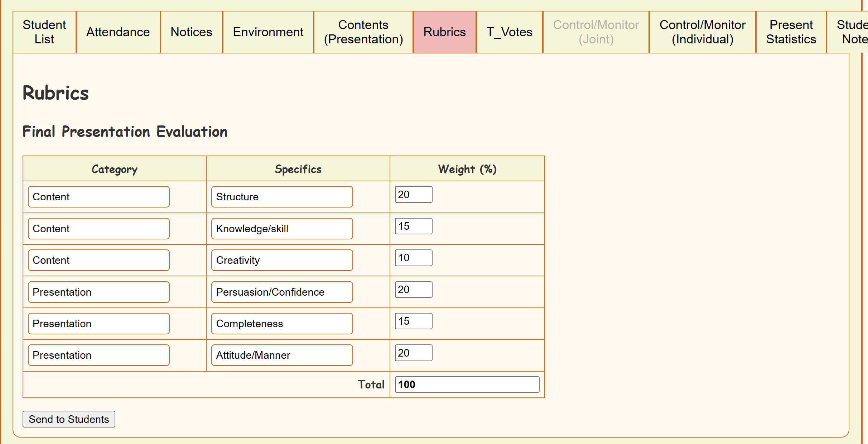Open the Present Statistics tab
The height and width of the screenshot is (444, 868).
[x=791, y=32]
